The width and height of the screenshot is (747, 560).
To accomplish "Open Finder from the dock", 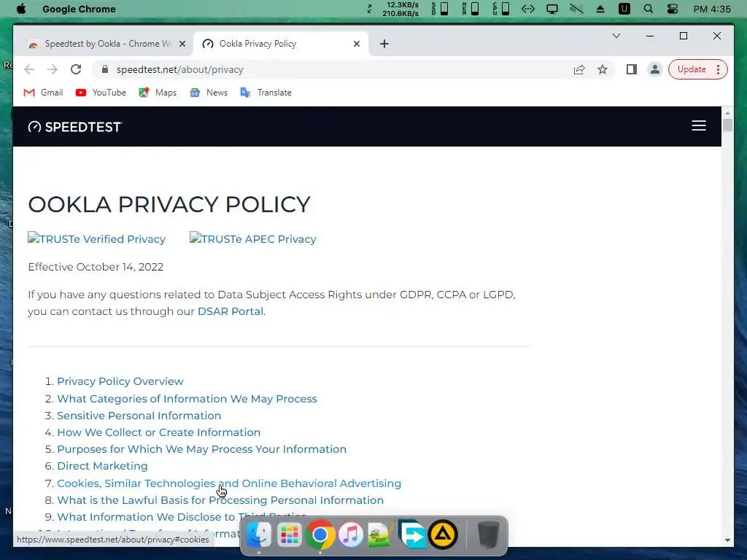I will click(x=259, y=534).
